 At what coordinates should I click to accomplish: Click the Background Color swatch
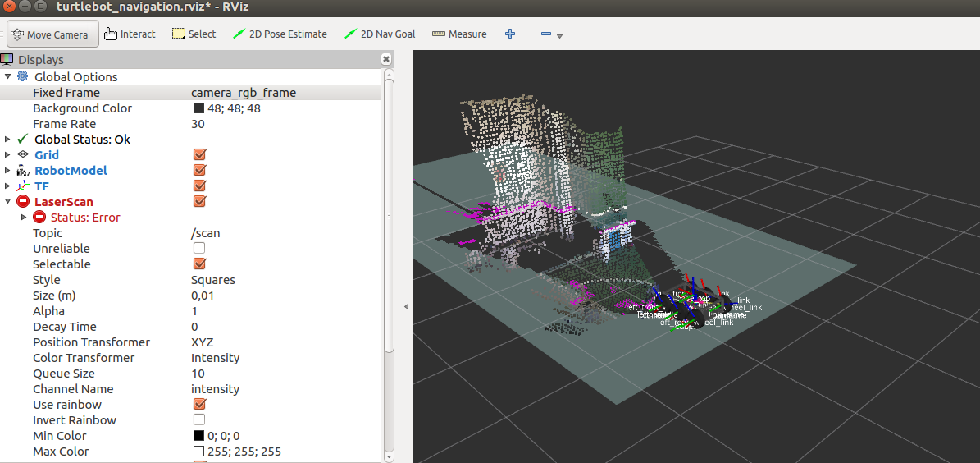[x=198, y=108]
